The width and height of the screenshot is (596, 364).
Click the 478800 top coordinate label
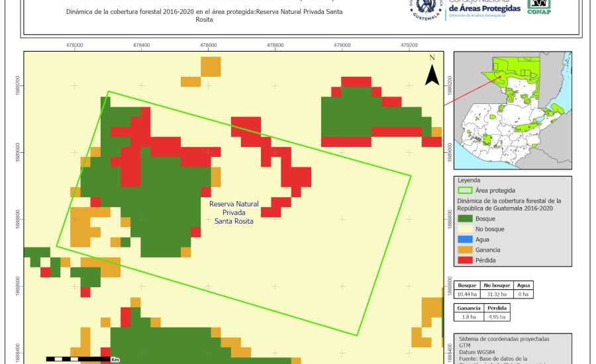pyautogui.click(x=275, y=46)
